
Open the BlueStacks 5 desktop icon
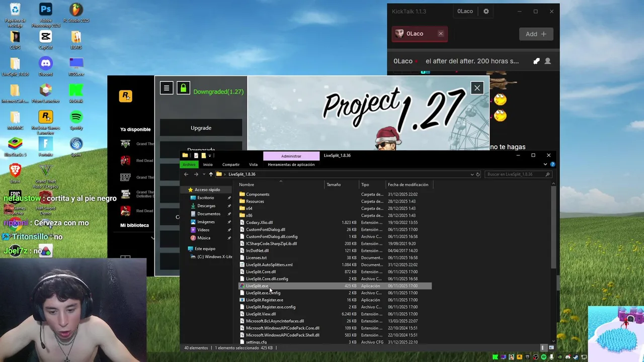(x=15, y=147)
